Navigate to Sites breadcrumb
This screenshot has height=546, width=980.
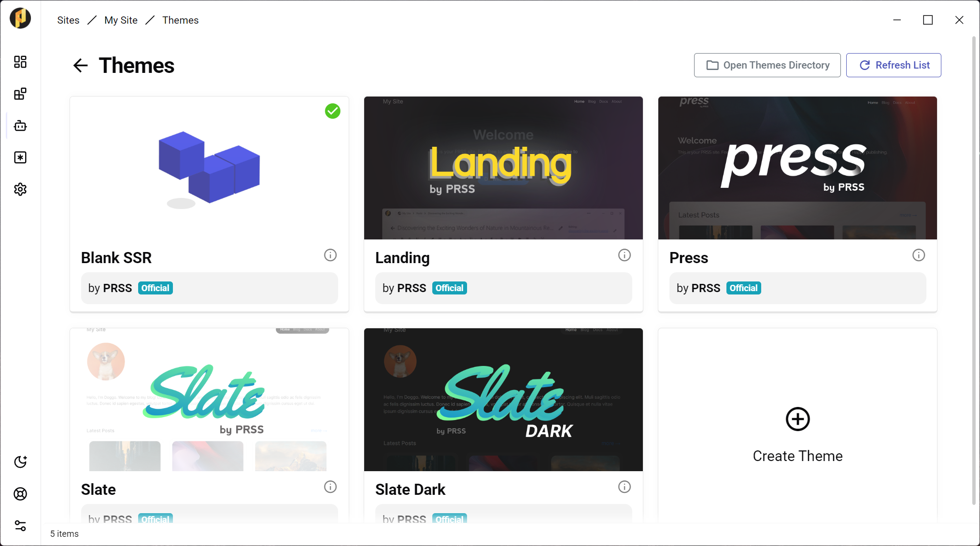point(68,20)
